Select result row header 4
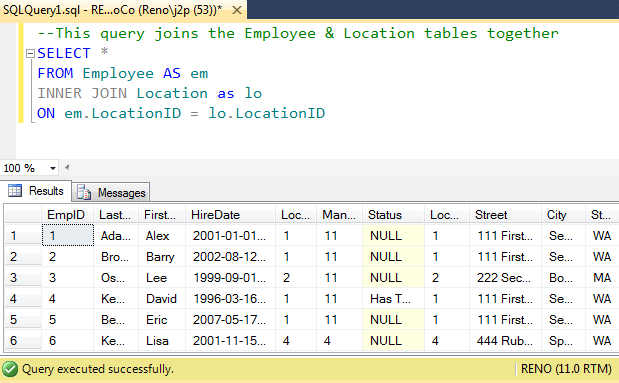 23,299
